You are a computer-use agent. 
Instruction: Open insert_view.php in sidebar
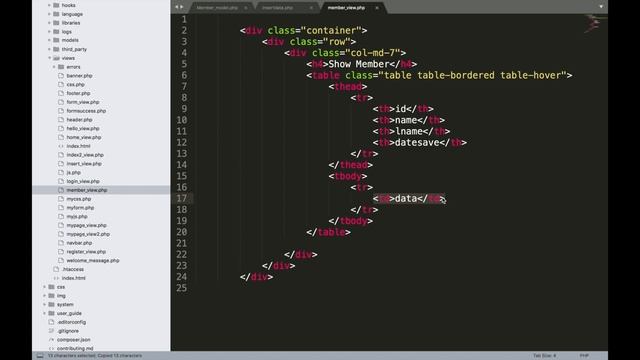(84, 164)
